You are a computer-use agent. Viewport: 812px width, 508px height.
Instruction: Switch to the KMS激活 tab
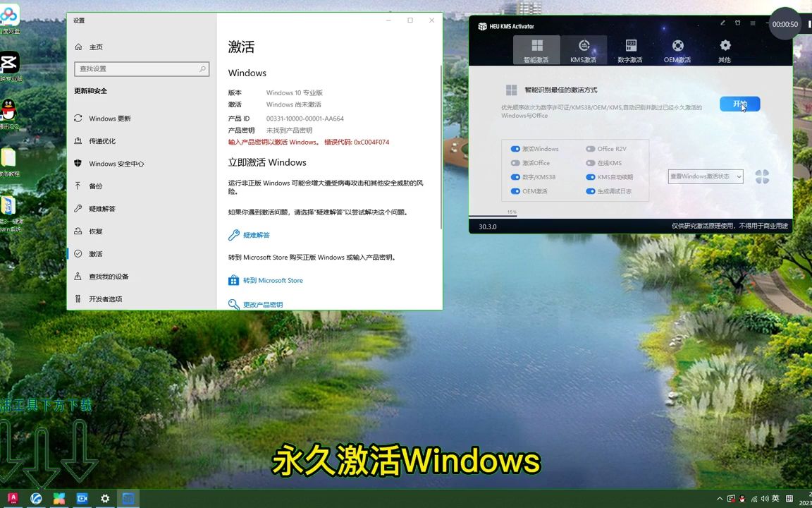[584, 50]
